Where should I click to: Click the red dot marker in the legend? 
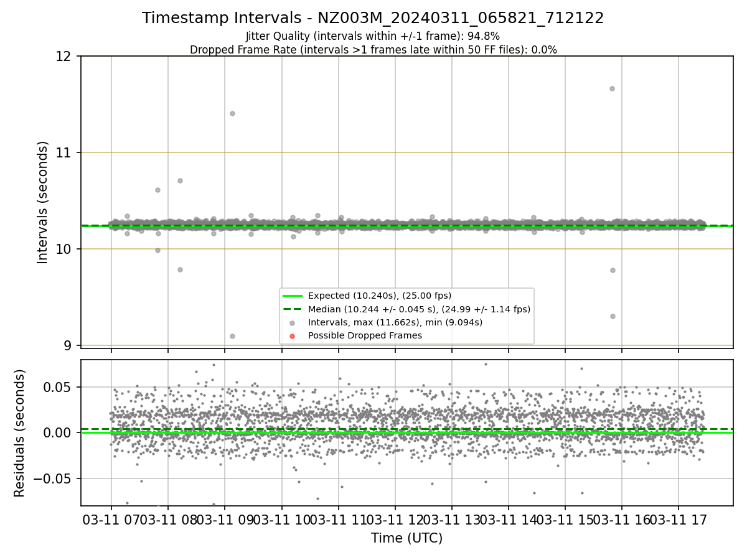point(293,335)
